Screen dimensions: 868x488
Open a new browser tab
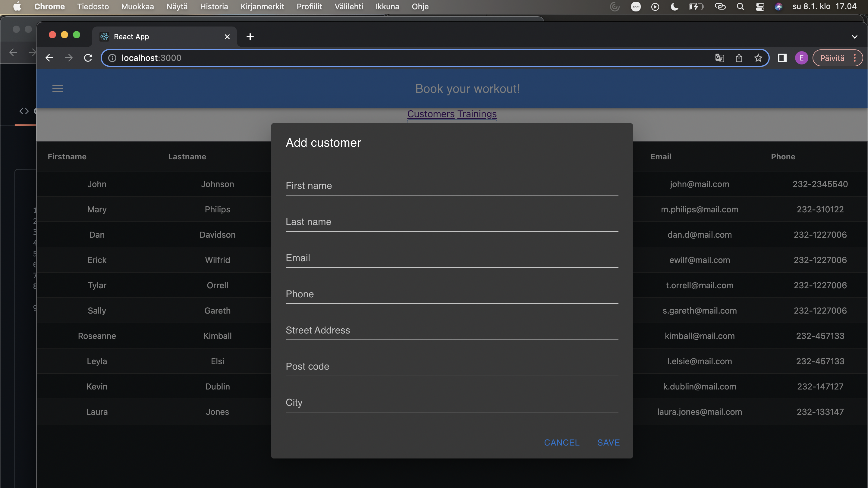pyautogui.click(x=250, y=37)
